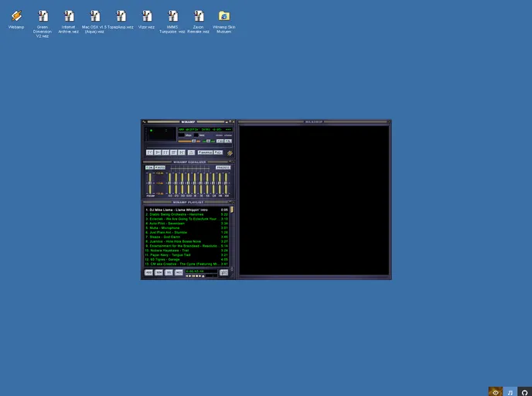Screen dimensions: 532x396
Task: Toggle the equalizer ON button
Action: coord(149,167)
